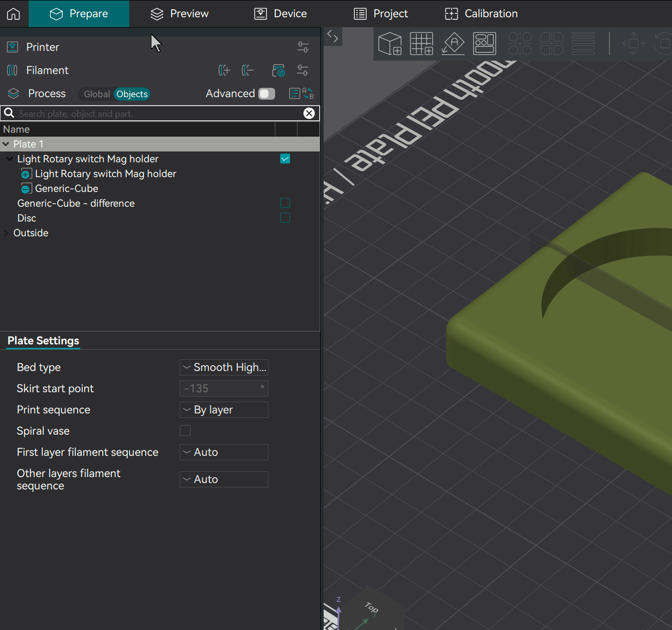Add a filament with plus icon
Screen dimensions: 672x630
[224, 70]
